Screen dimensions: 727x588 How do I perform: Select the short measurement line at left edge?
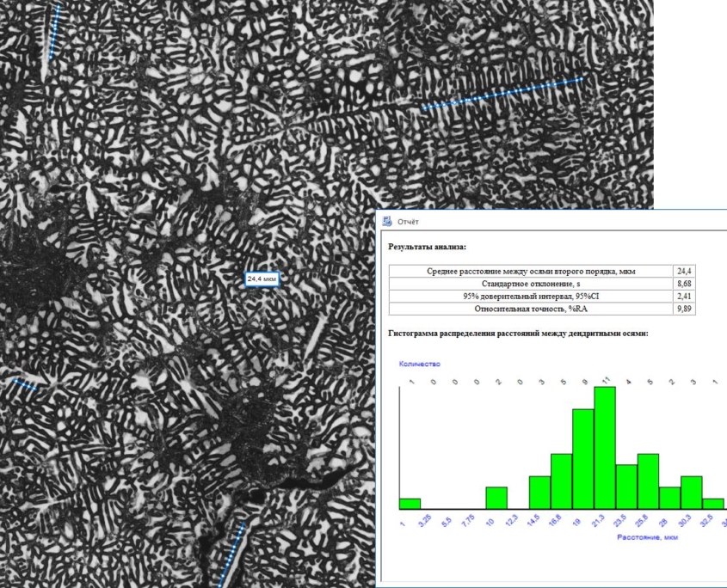[x=25, y=384]
